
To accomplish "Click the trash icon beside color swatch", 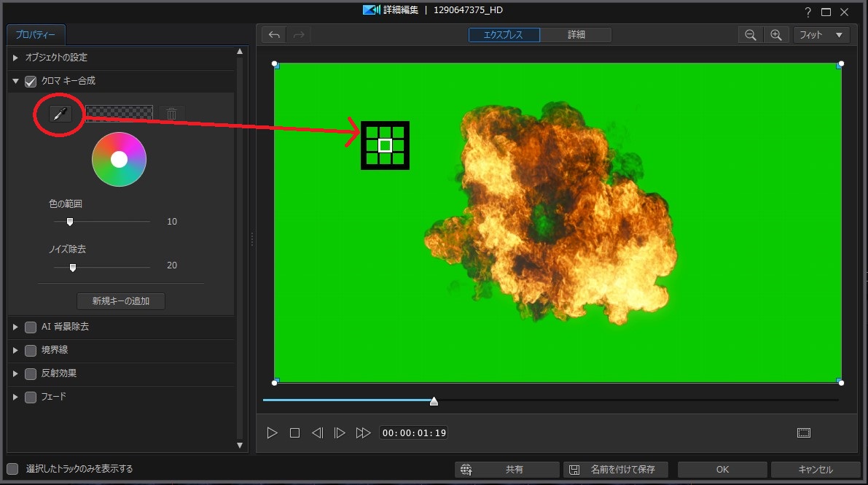I will pos(171,113).
